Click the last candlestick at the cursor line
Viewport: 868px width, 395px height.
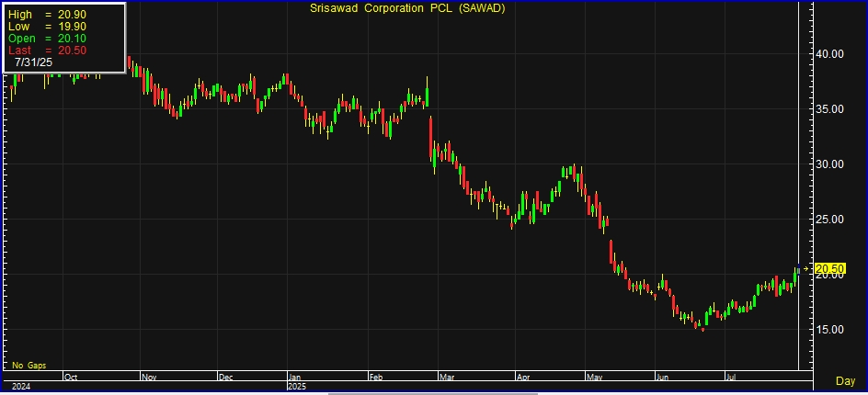click(798, 270)
